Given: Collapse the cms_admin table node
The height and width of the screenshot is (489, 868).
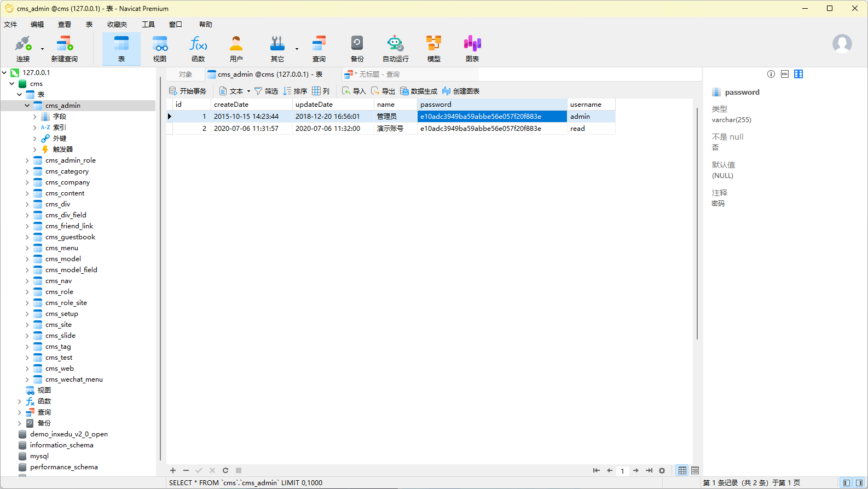Looking at the screenshot, I should [x=27, y=105].
